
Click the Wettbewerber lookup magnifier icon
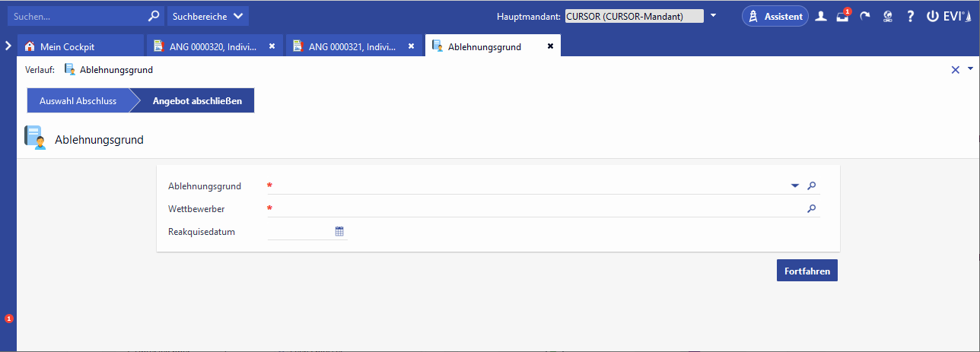(812, 208)
